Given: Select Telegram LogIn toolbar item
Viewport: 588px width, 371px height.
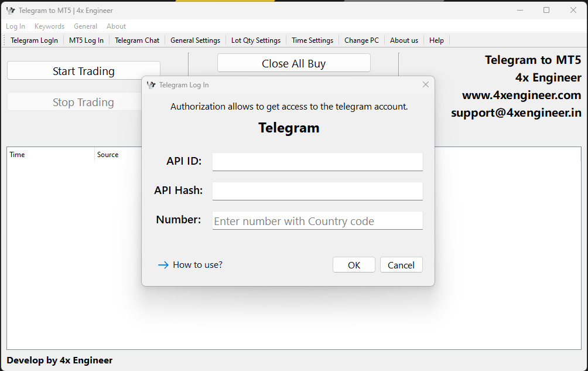Looking at the screenshot, I should (34, 40).
